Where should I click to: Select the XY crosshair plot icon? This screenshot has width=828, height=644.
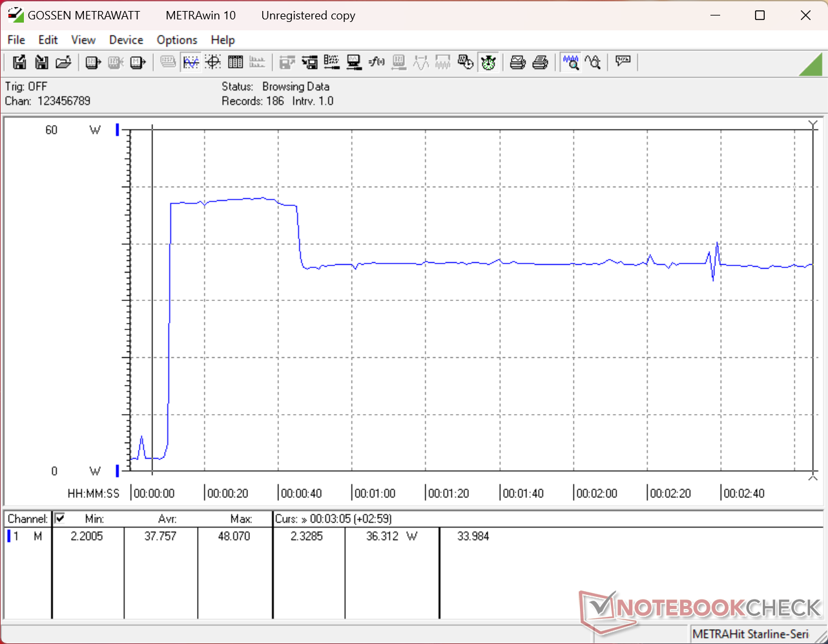click(x=213, y=62)
